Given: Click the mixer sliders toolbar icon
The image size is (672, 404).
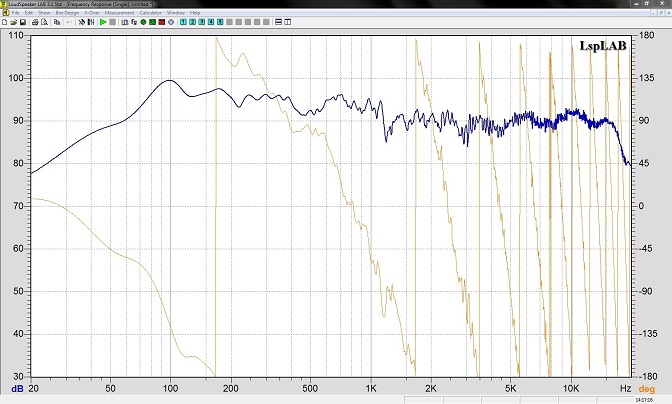Looking at the screenshot, I should [x=91, y=22].
